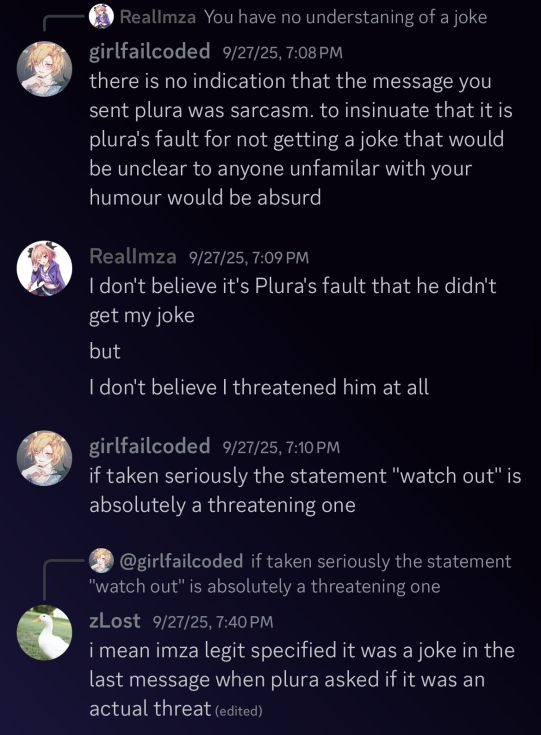Open girlfailcoded's username on the 7:10 PM message
This screenshot has width=541, height=735.
(x=150, y=446)
